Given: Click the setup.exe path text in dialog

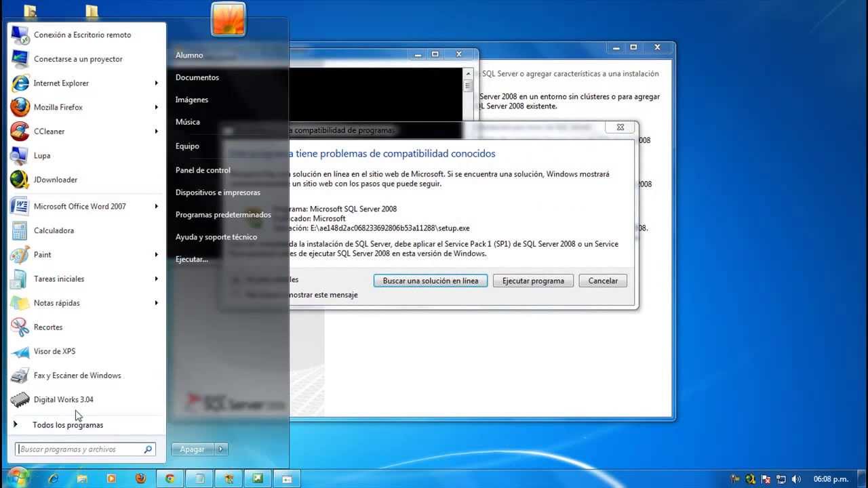Looking at the screenshot, I should [390, 228].
